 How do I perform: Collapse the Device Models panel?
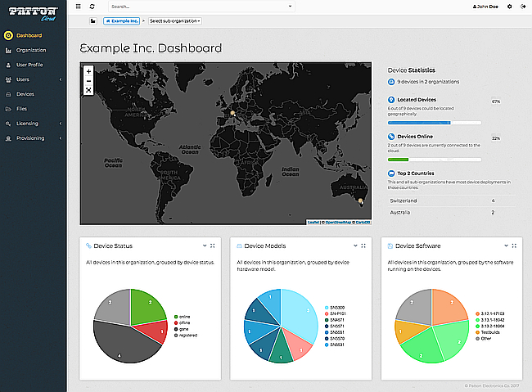point(355,246)
